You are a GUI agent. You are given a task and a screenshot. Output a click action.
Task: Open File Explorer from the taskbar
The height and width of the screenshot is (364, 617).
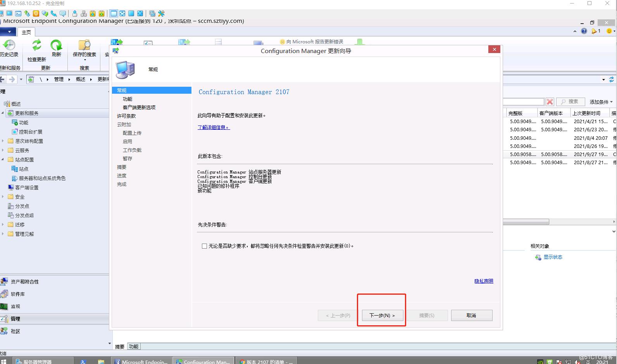[101, 361]
